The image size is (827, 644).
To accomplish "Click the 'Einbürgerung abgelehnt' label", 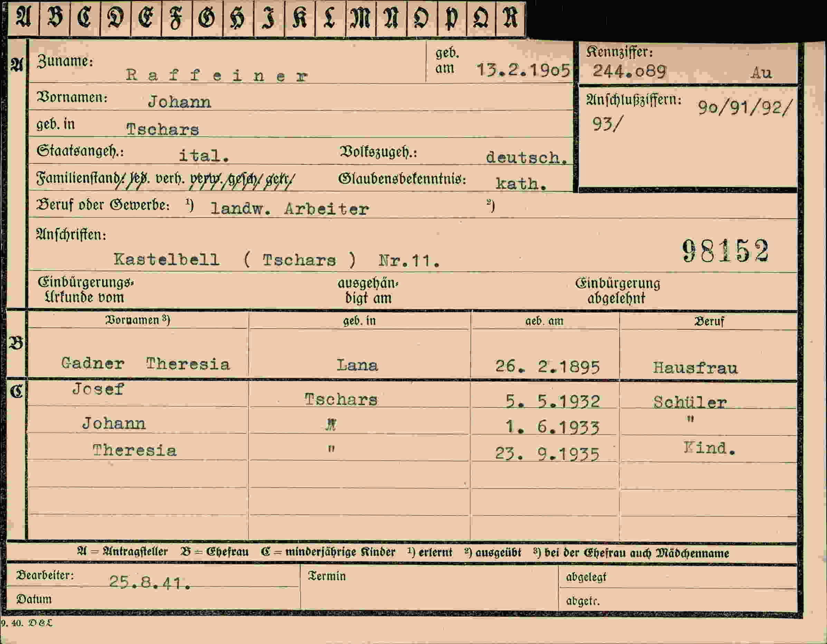I will coord(618,291).
